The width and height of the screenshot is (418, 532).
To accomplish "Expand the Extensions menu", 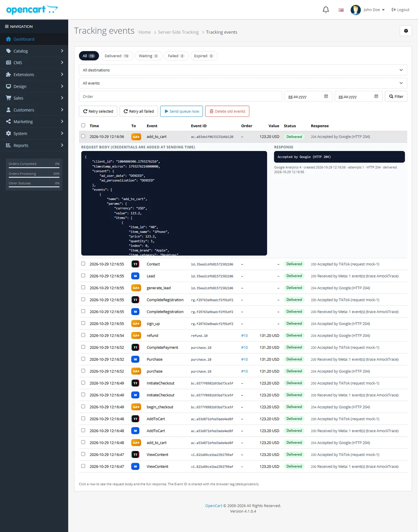I will 34,75.
